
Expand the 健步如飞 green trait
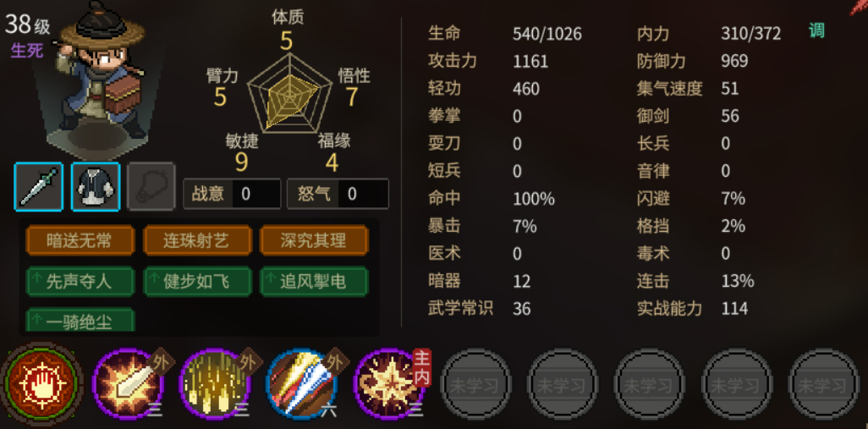click(x=197, y=282)
